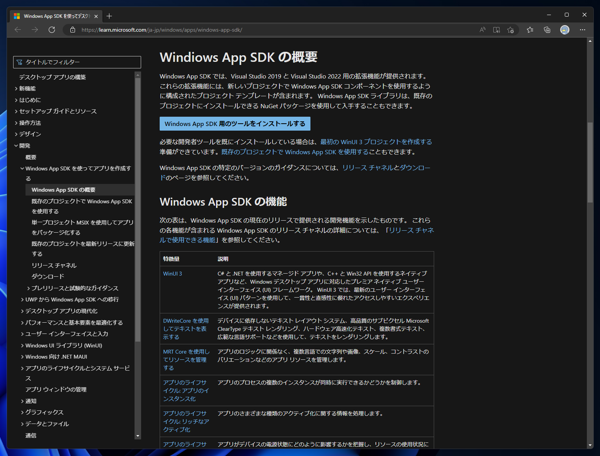Image resolution: width=600 pixels, height=456 pixels.
Task: Open a new tab with the plus button
Action: [x=109, y=16]
